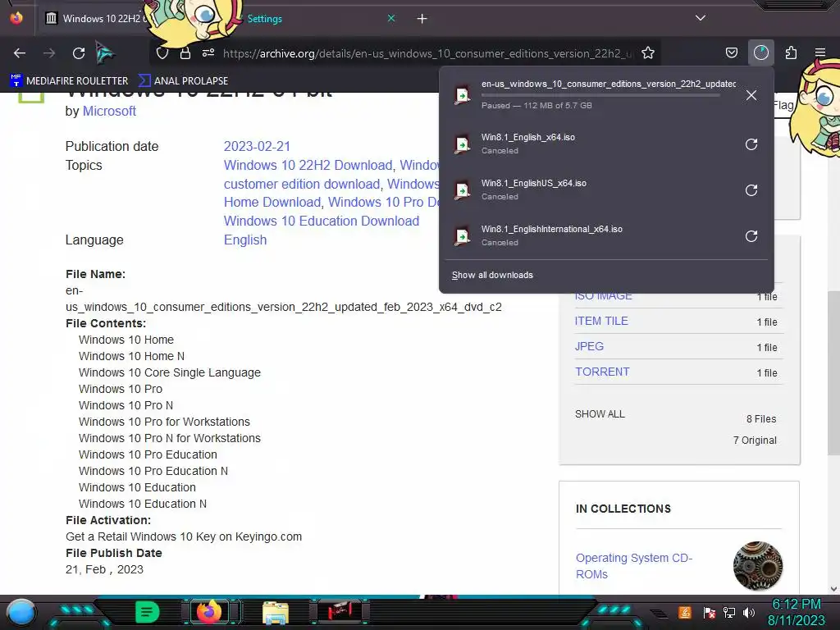The width and height of the screenshot is (840, 630).
Task: Open the flag notification tray icon
Action: (x=710, y=612)
